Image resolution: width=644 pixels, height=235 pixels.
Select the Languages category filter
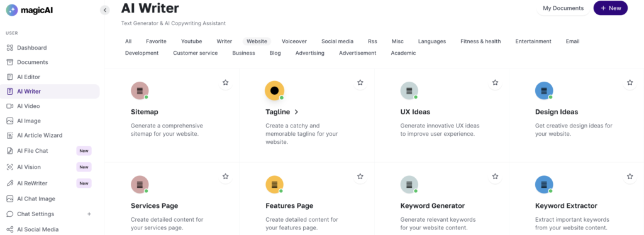pyautogui.click(x=432, y=41)
